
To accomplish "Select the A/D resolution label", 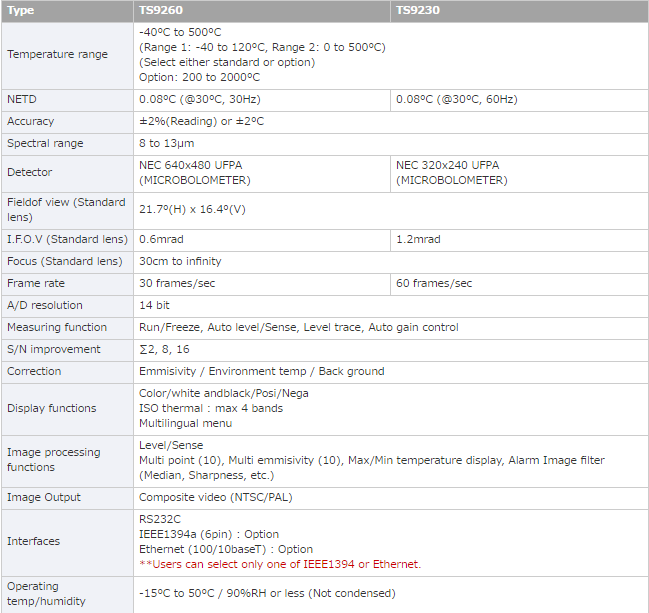I will click(45, 305).
